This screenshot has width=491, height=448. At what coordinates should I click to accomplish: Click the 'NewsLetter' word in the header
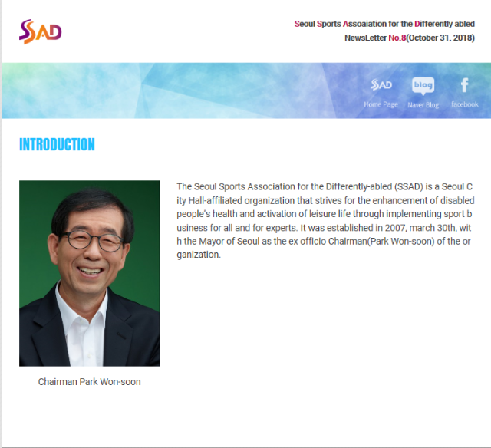click(x=365, y=37)
